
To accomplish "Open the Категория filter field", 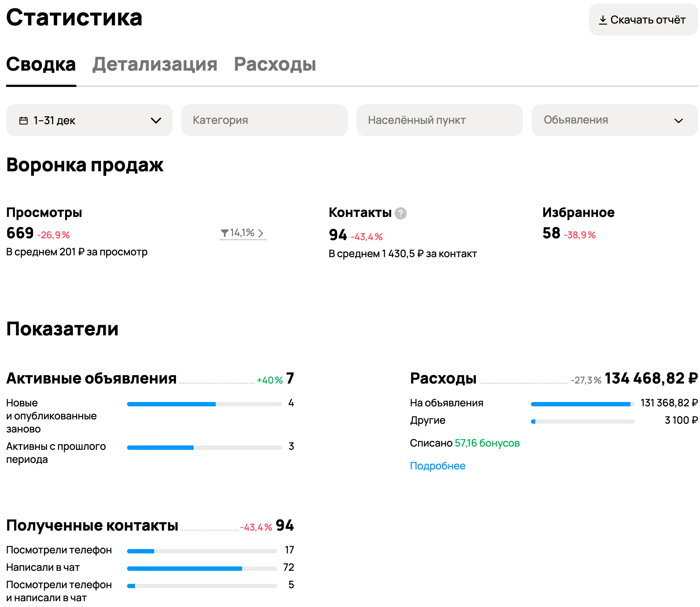I will [x=264, y=120].
